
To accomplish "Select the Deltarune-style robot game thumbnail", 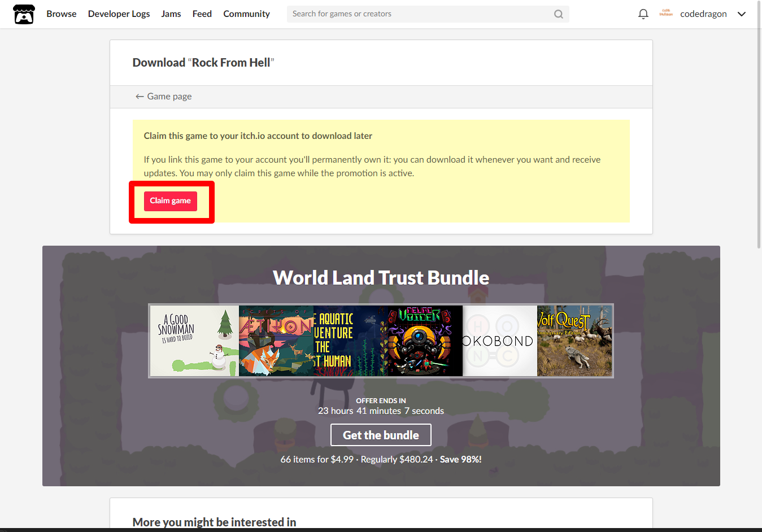I will pyautogui.click(x=425, y=341).
